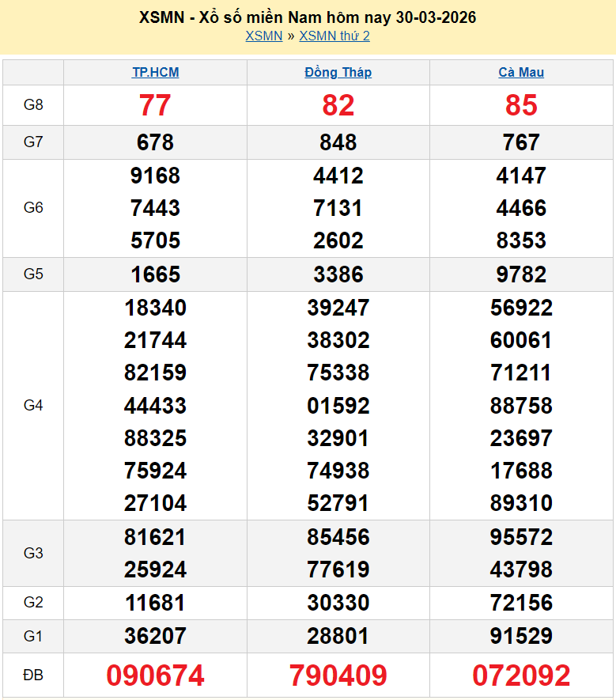Select the G1 result 91529
Viewport: 616px width, 700px height.
click(521, 636)
